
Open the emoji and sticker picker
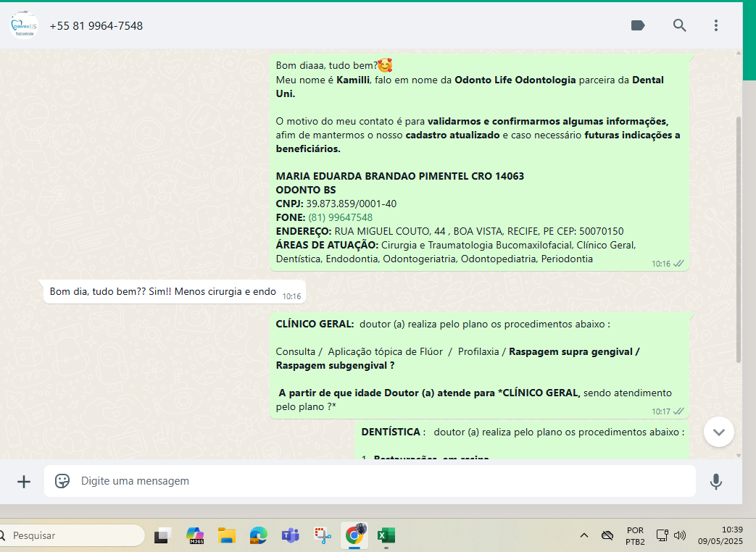click(x=62, y=481)
